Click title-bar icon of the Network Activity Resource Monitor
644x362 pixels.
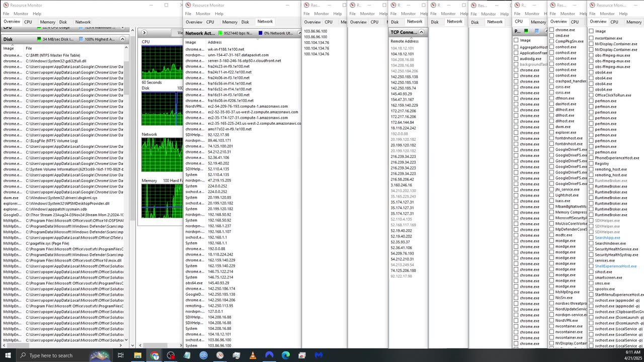tap(188, 5)
